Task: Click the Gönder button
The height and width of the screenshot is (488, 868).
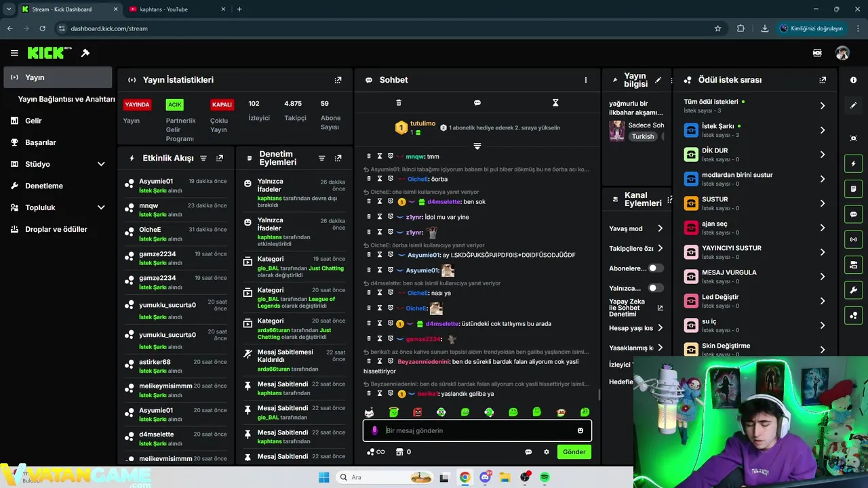Action: tap(574, 452)
